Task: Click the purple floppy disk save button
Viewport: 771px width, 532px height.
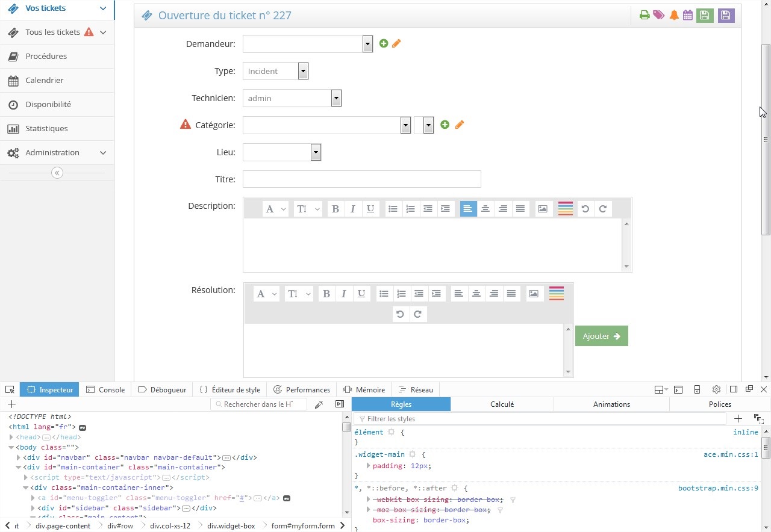Action: (726, 15)
